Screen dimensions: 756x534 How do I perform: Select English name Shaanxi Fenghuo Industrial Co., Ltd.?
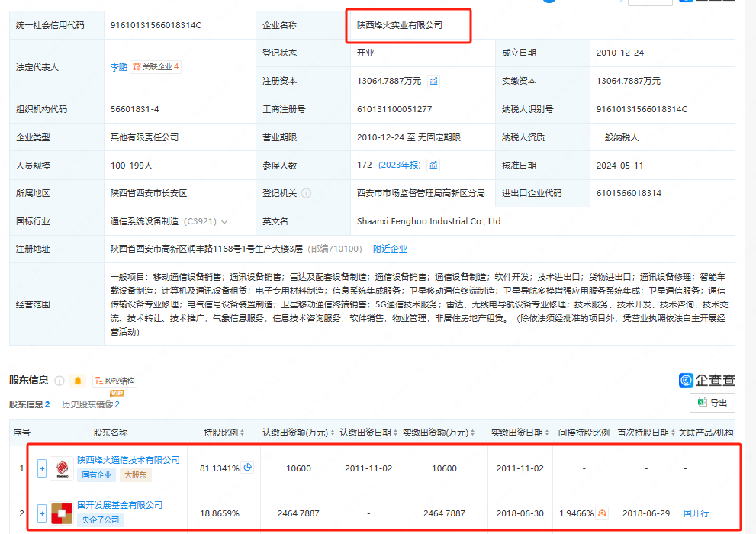429,221
